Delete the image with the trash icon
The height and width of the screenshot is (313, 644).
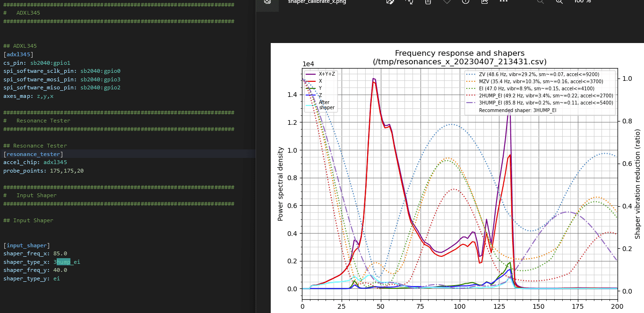[428, 1]
